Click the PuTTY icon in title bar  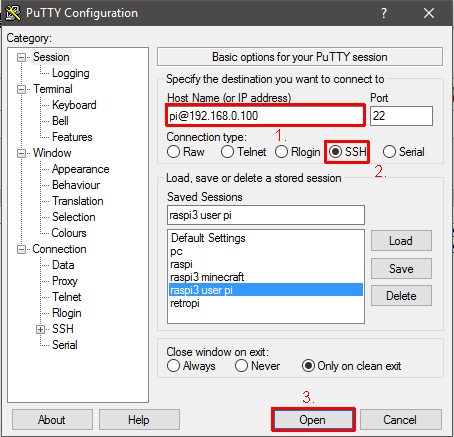(x=13, y=13)
